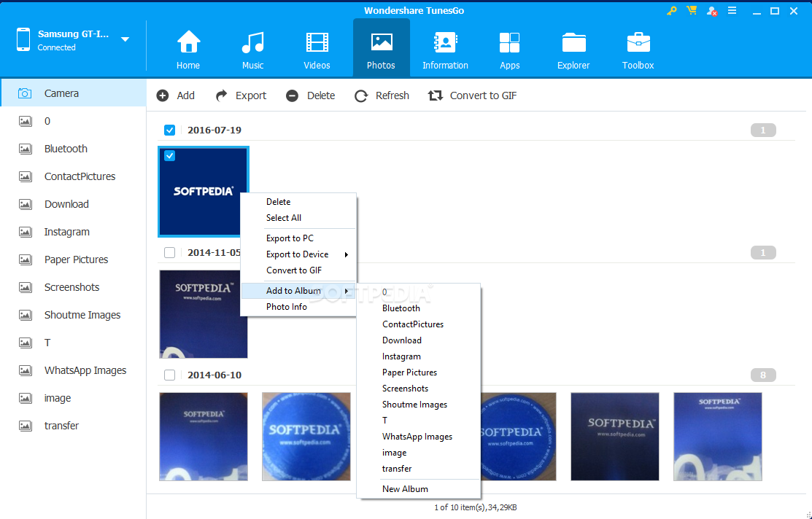The image size is (812, 519).
Task: Click the Samsung phone device icon
Action: [x=23, y=39]
